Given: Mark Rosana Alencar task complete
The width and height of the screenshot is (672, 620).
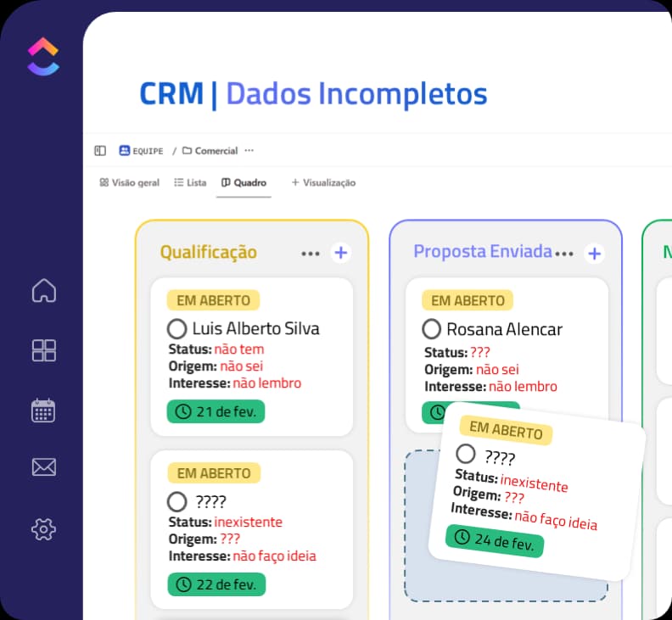Looking at the screenshot, I should [x=431, y=328].
